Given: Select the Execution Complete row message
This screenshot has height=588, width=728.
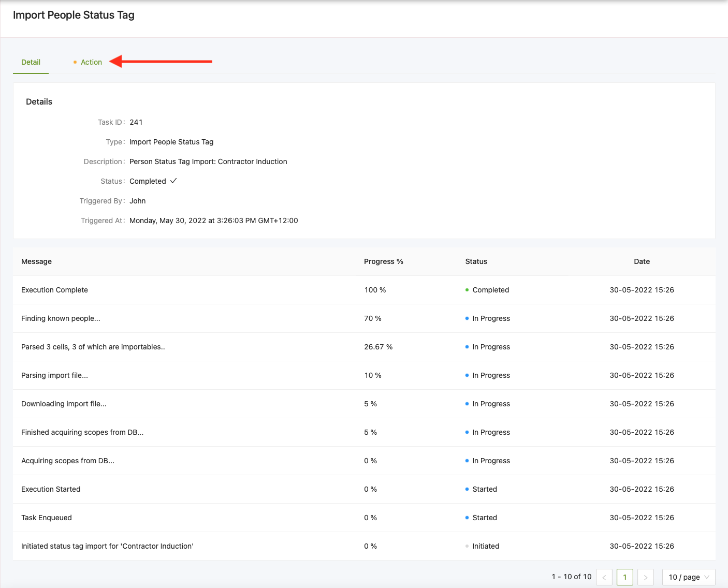Looking at the screenshot, I should [x=54, y=290].
